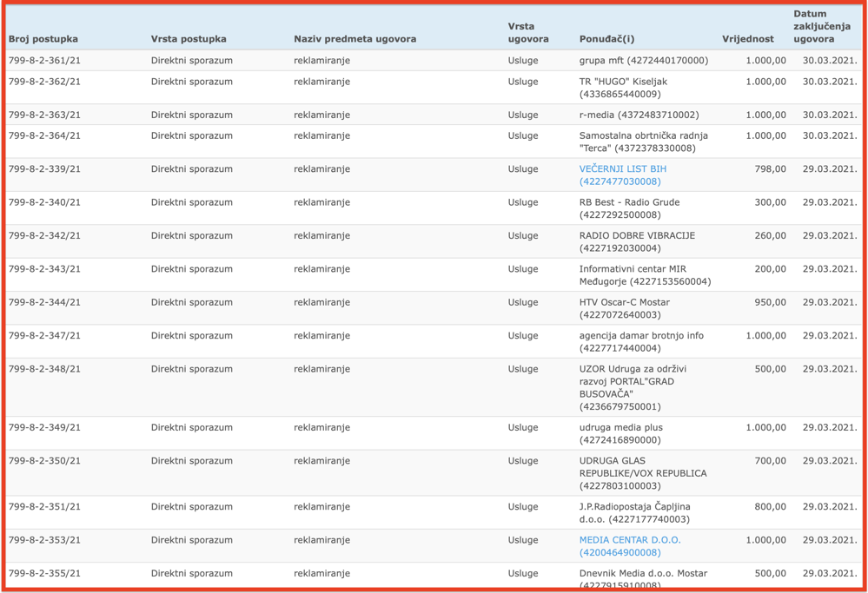The height and width of the screenshot is (593, 868).
Task: Select the RB Best - Radio Grude entry
Action: tap(629, 208)
